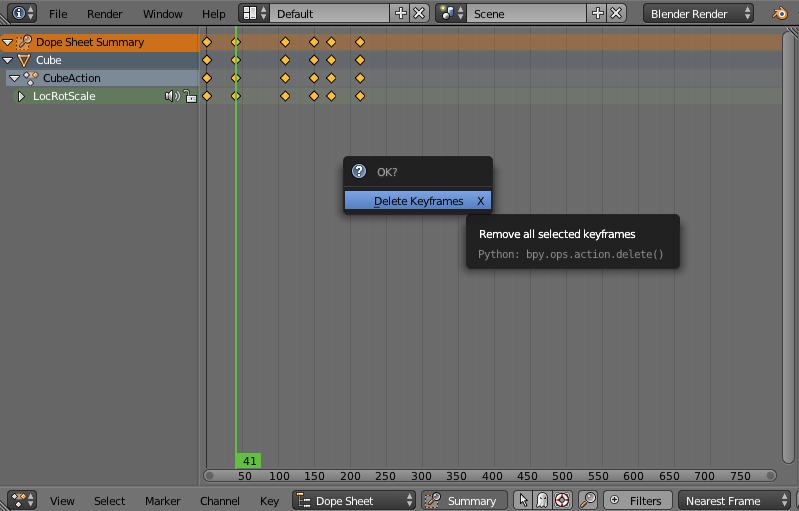Click the vertical scrollbar on the right
The width and height of the screenshot is (799, 511).
(788, 249)
